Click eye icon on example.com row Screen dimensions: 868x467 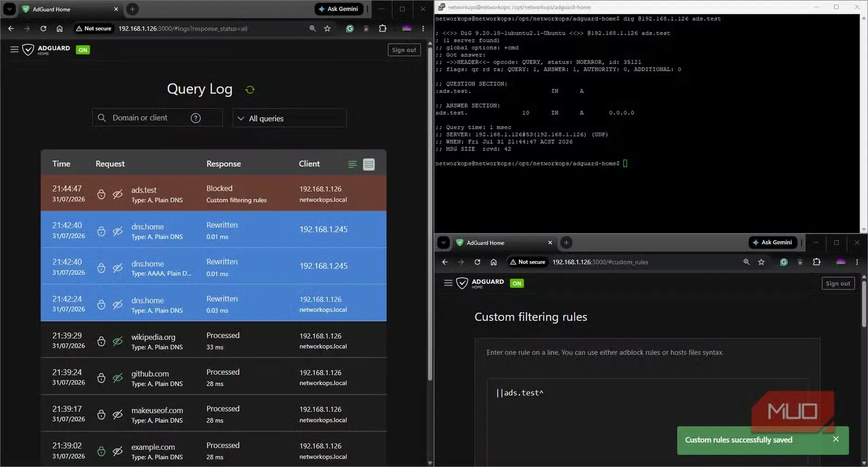[118, 451]
